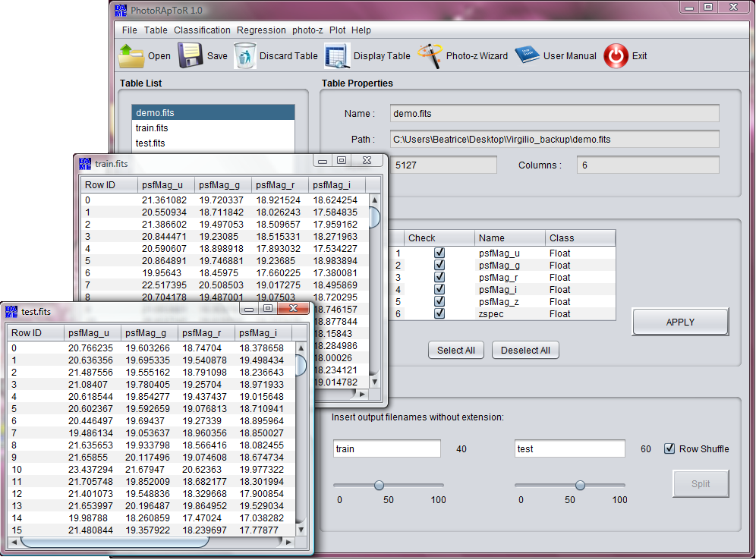Click the train percentage slider handle
The height and width of the screenshot is (560, 756).
(x=379, y=485)
